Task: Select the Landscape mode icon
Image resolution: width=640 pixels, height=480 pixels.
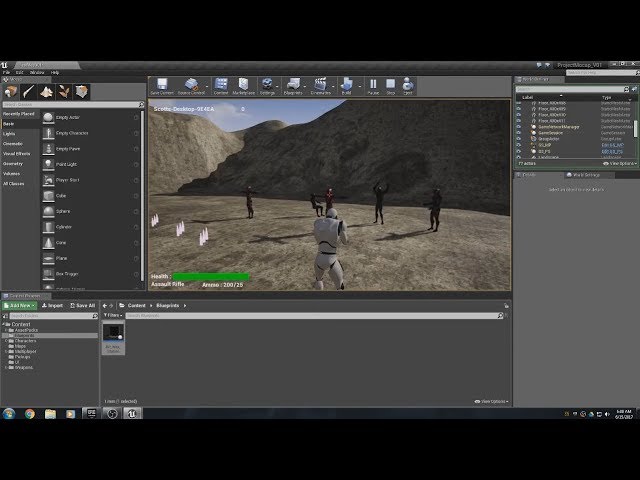Action: tap(46, 91)
